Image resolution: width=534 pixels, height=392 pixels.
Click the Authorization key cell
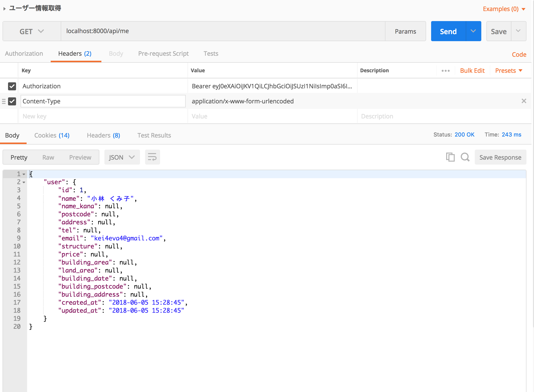tap(103, 86)
